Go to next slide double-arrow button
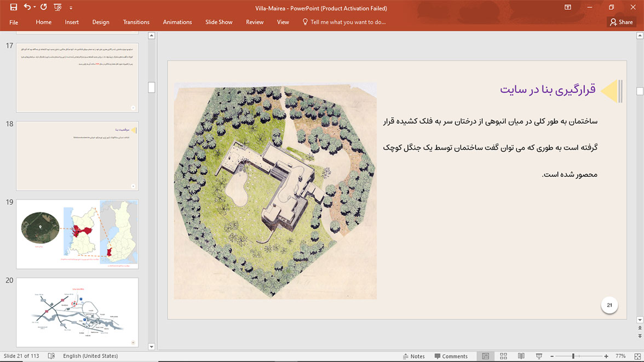 coord(640,336)
